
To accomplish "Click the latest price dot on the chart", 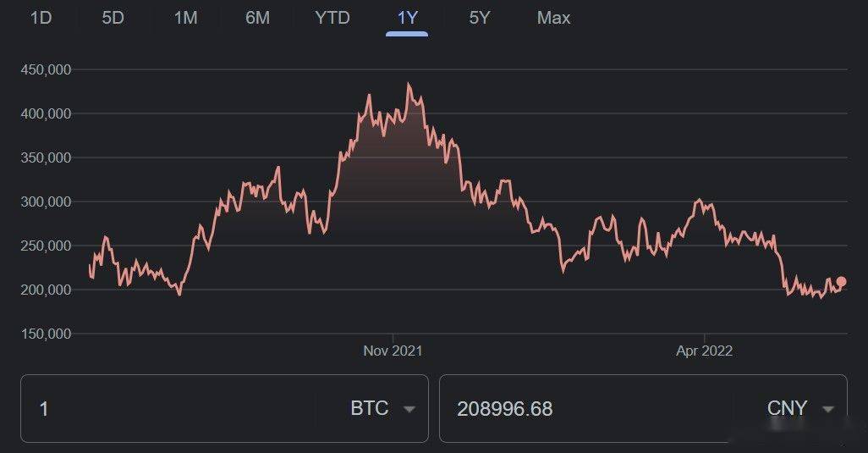I will point(841,282).
